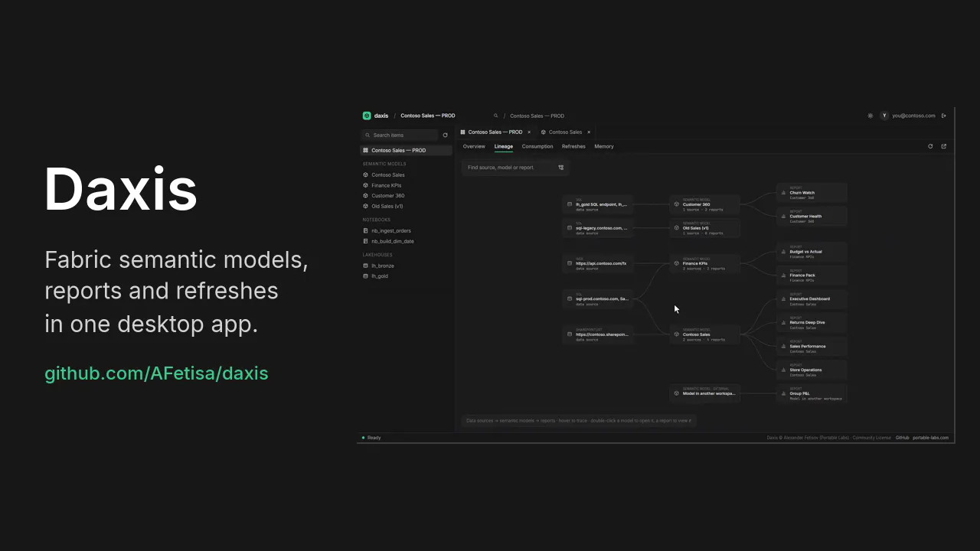Click the data source icon on the https://api.contoso.com/fx node
Image resolution: width=980 pixels, height=551 pixels.
pyautogui.click(x=570, y=263)
